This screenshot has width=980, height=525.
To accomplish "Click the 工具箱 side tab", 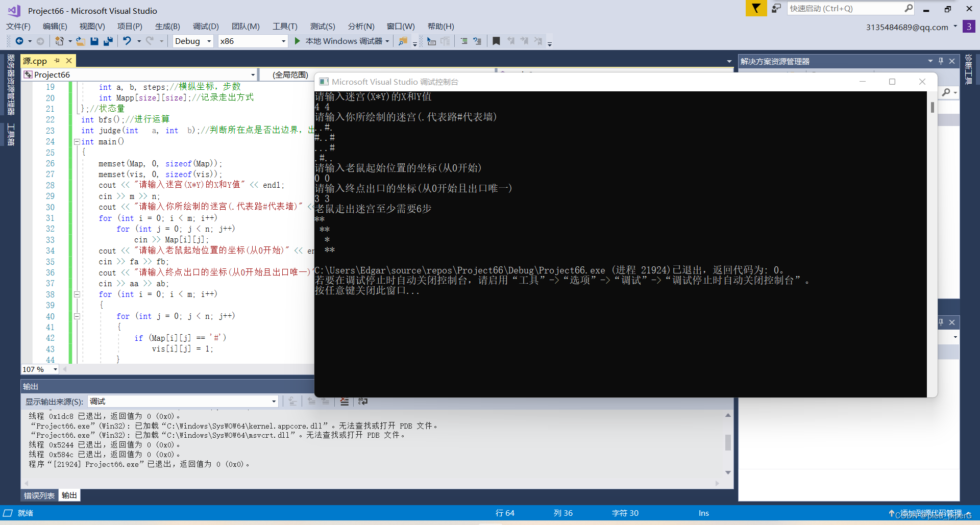I will click(x=10, y=135).
